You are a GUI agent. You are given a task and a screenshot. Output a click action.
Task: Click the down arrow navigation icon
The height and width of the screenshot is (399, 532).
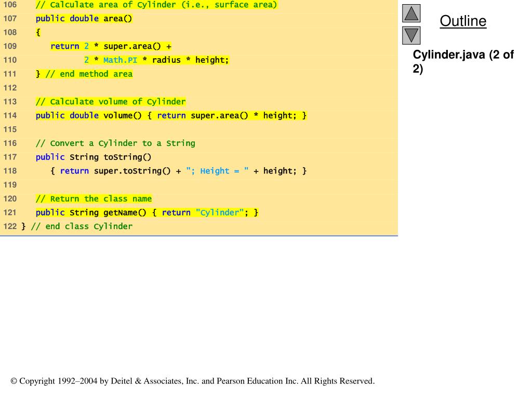411,36
